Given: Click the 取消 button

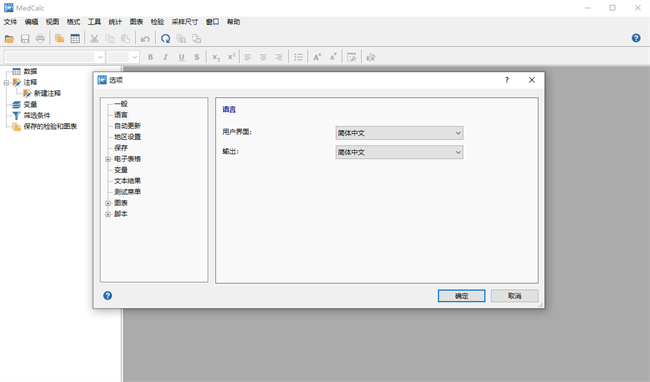Looking at the screenshot, I should [x=514, y=295].
